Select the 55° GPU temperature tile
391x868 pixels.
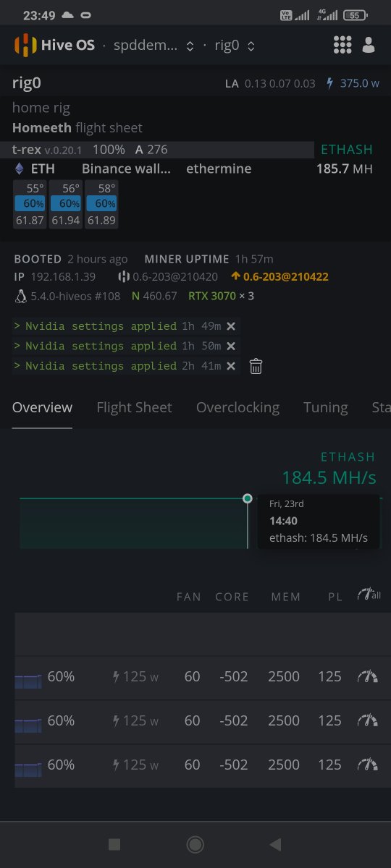pyautogui.click(x=30, y=205)
